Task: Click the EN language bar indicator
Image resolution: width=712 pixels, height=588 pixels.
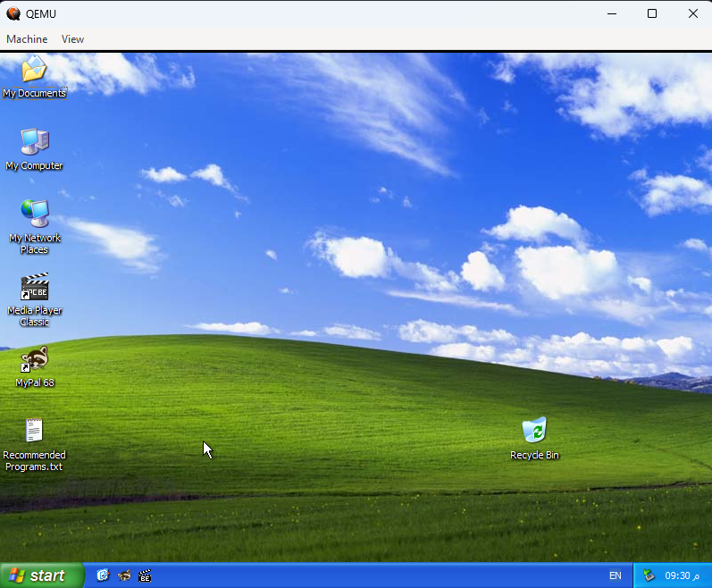Action: click(616, 575)
